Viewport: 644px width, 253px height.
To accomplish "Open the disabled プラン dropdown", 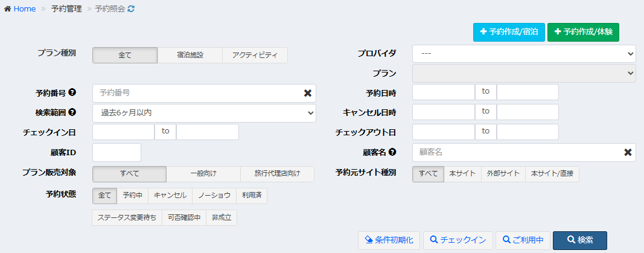I will 524,73.
